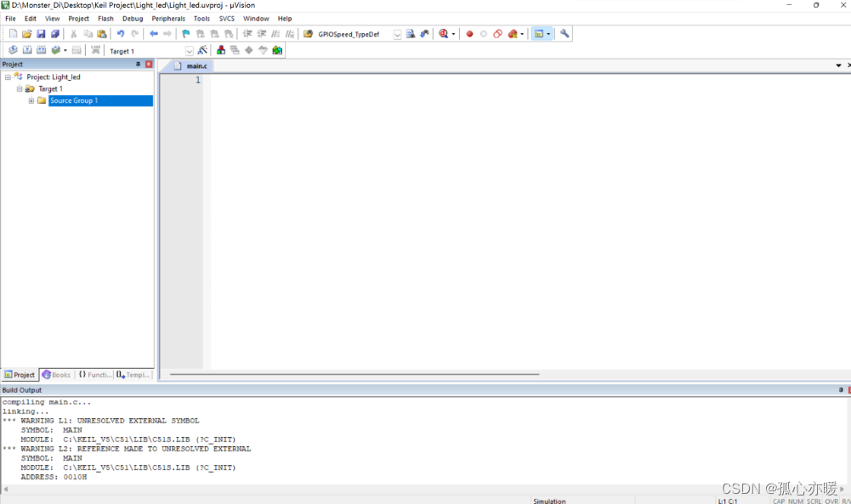
Task: Open the breakpoints dropdown arrow
Action: [522, 34]
